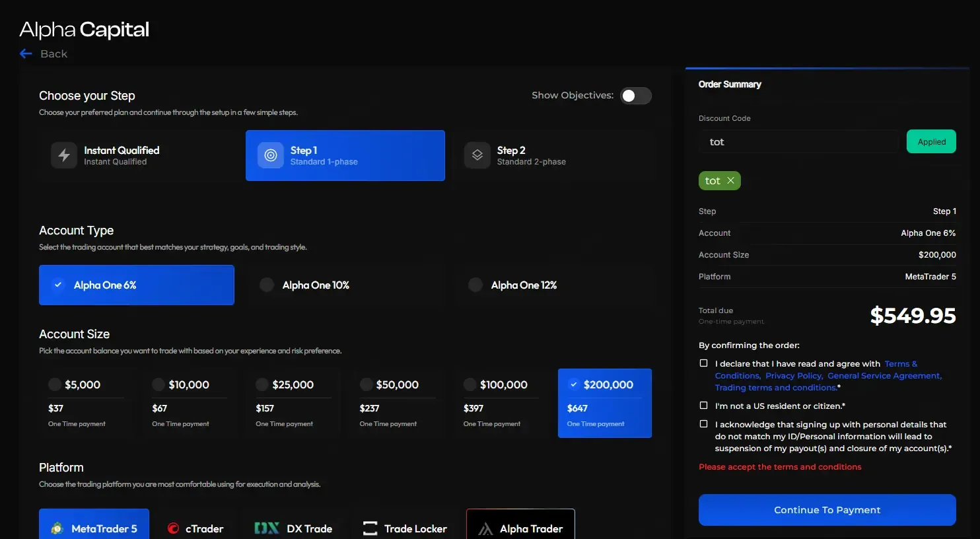Go Back to the previous page
This screenshot has width=980, height=539.
[44, 54]
